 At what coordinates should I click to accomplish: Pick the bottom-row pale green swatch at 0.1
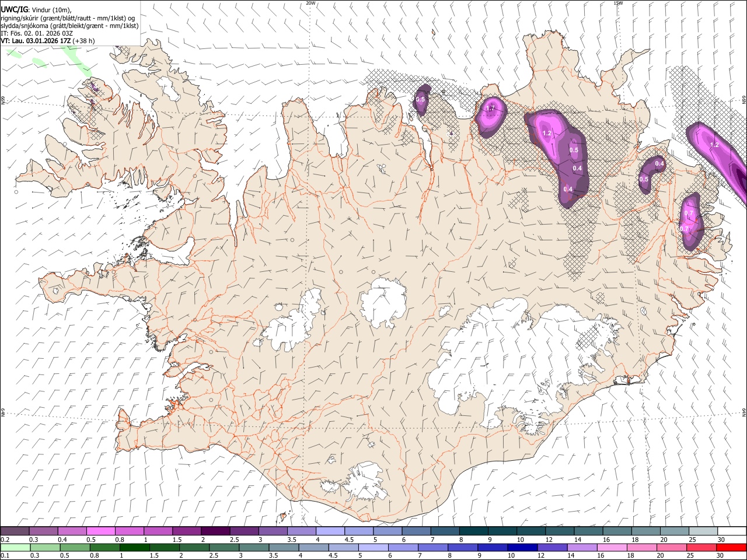15,547
